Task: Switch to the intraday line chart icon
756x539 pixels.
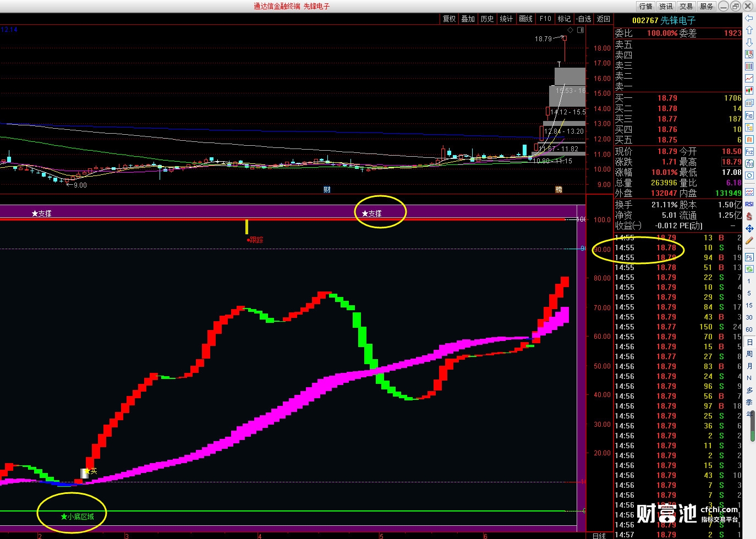Action: [749, 79]
